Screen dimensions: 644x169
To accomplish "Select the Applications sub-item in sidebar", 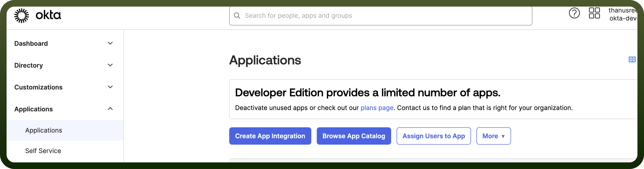I will pos(65,130).
